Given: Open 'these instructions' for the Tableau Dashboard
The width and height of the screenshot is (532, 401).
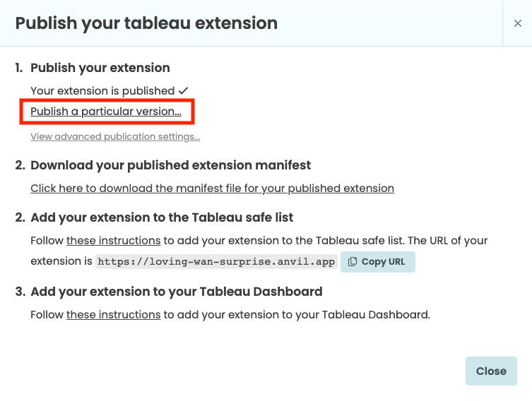Looking at the screenshot, I should (113, 315).
